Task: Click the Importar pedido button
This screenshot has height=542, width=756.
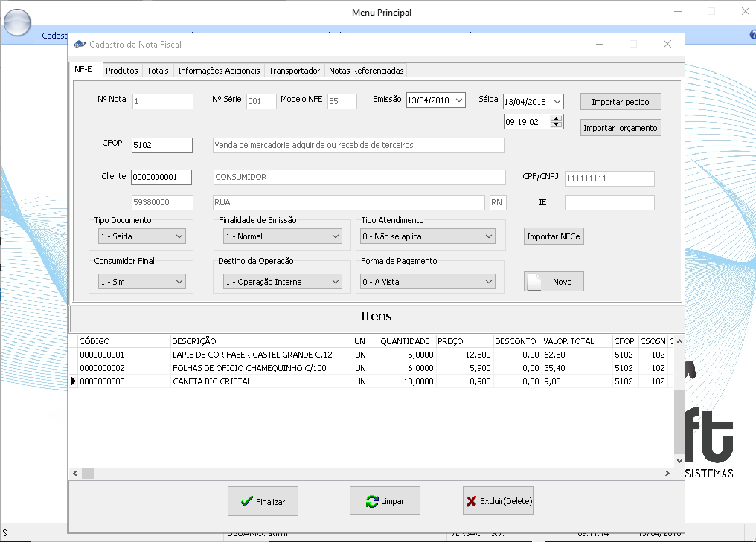Action: [x=620, y=102]
